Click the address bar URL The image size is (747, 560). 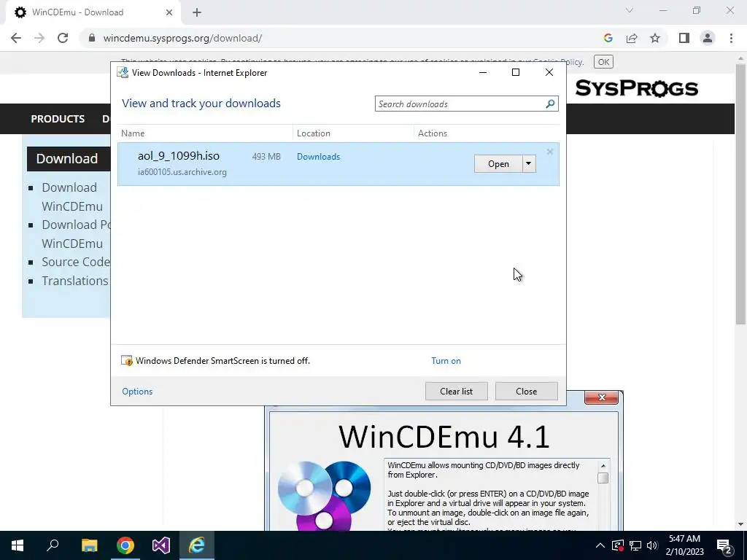(x=182, y=38)
